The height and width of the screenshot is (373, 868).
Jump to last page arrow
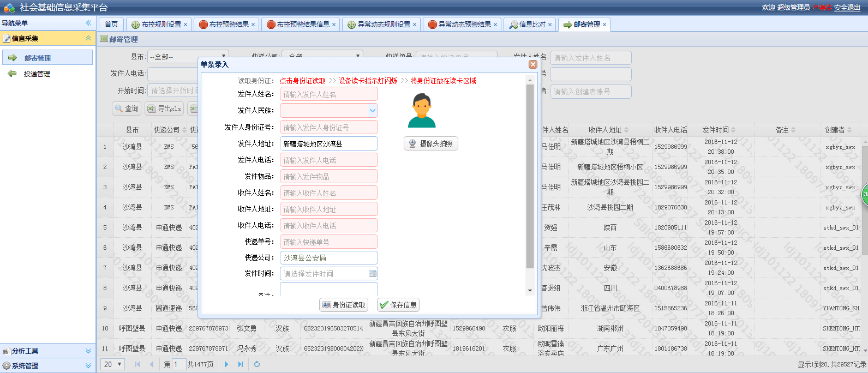(x=240, y=364)
